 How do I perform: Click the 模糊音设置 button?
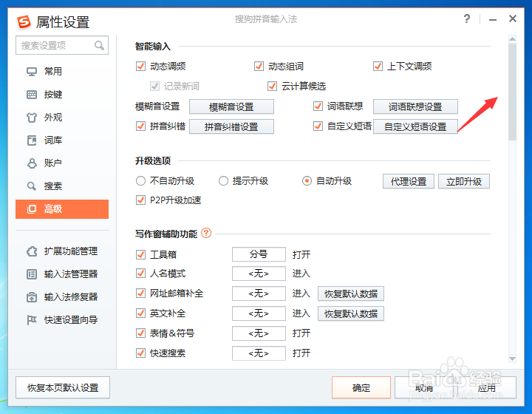tap(231, 107)
